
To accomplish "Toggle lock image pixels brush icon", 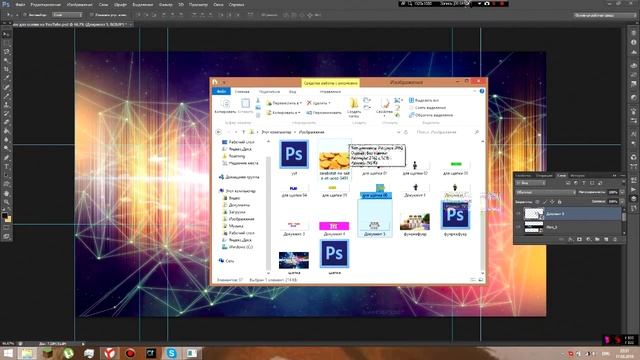I will coord(545,202).
